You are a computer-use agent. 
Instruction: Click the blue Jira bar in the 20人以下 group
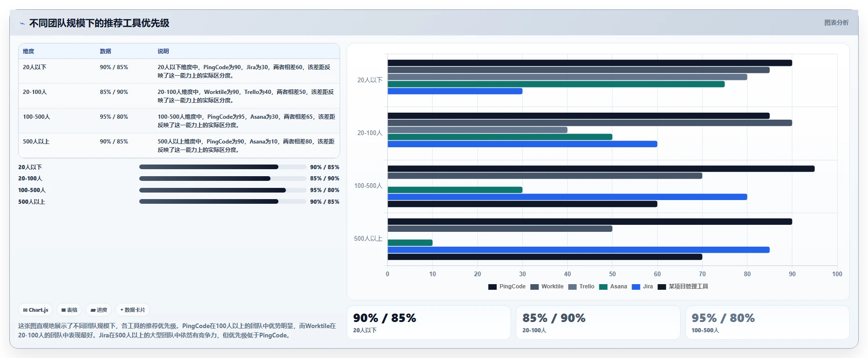(x=455, y=91)
